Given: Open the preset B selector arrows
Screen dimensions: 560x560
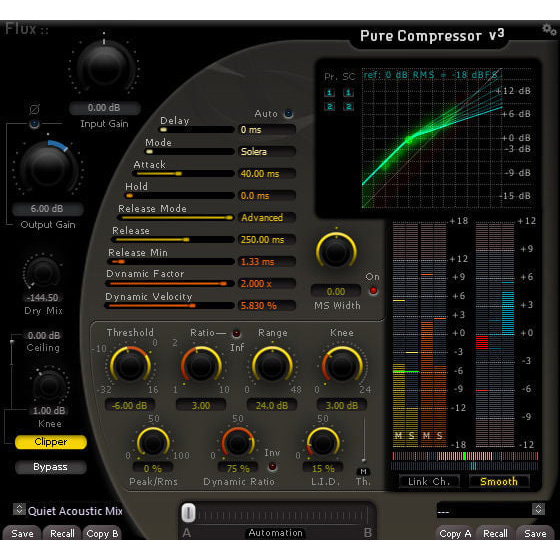Looking at the screenshot, I should point(538,509).
